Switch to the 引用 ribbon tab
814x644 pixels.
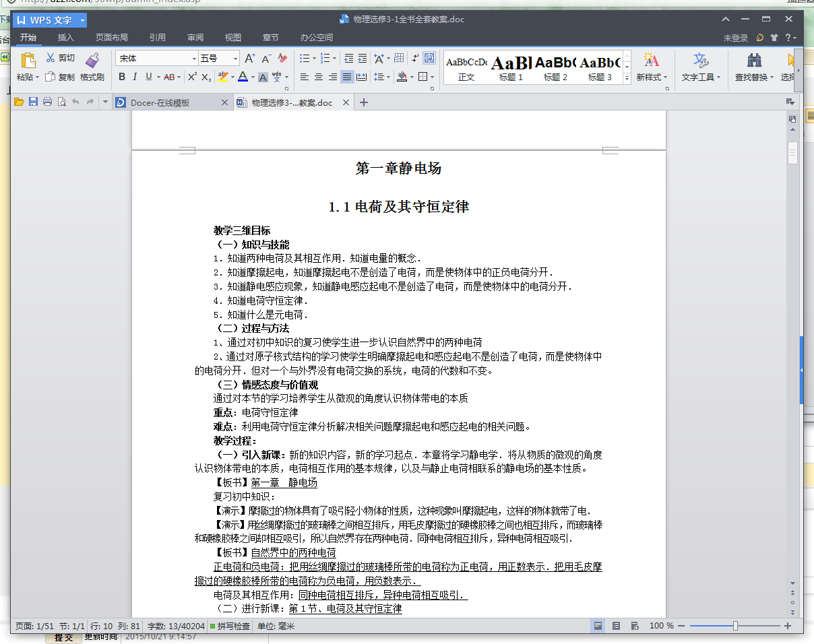click(157, 38)
